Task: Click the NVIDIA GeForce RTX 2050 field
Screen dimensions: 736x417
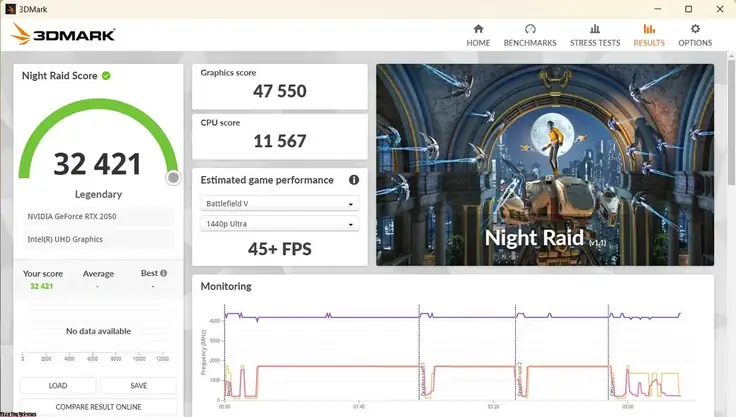Action: click(x=99, y=216)
